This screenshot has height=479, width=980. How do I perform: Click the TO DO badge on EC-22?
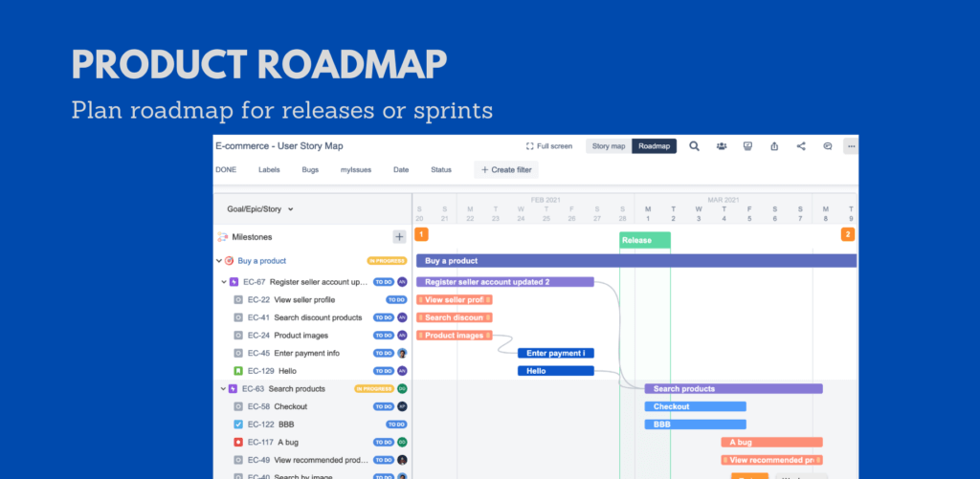point(396,300)
